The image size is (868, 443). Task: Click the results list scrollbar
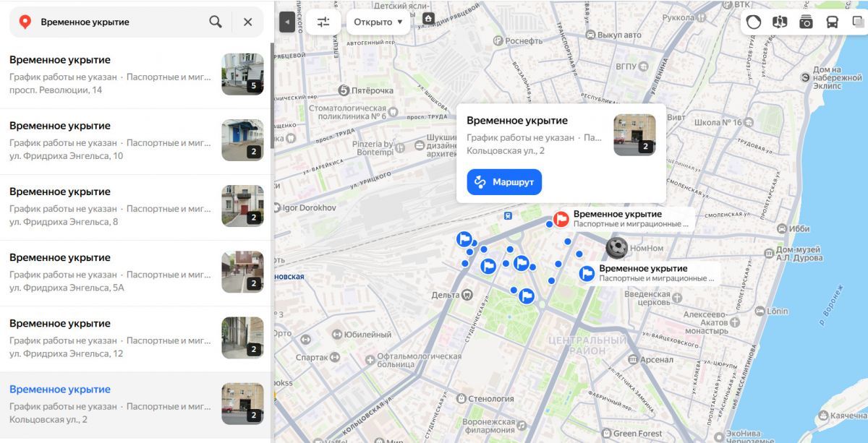(x=272, y=95)
